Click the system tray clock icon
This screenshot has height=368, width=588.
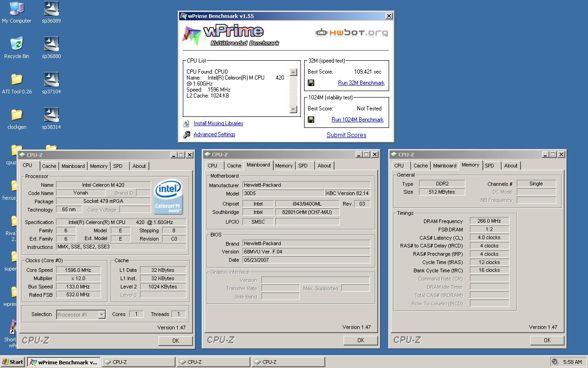pos(555,362)
